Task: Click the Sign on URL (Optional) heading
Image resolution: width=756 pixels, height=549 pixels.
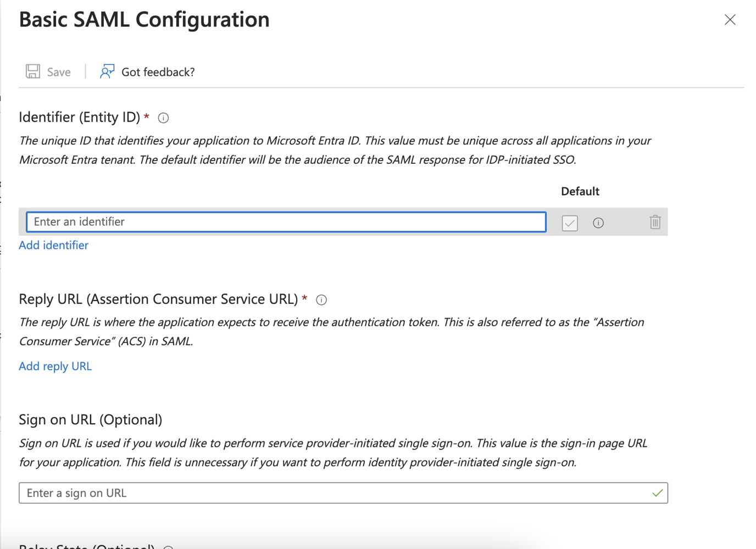Action: click(x=90, y=420)
